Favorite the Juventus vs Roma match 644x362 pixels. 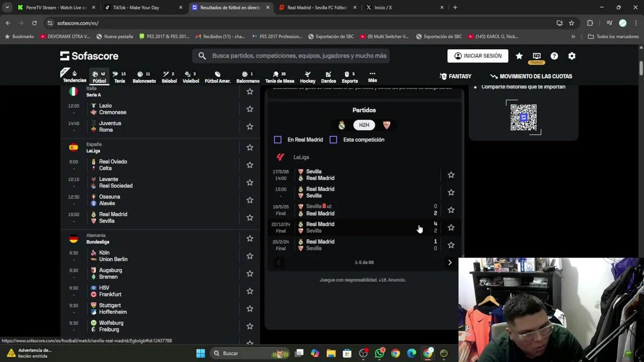pos(250,127)
